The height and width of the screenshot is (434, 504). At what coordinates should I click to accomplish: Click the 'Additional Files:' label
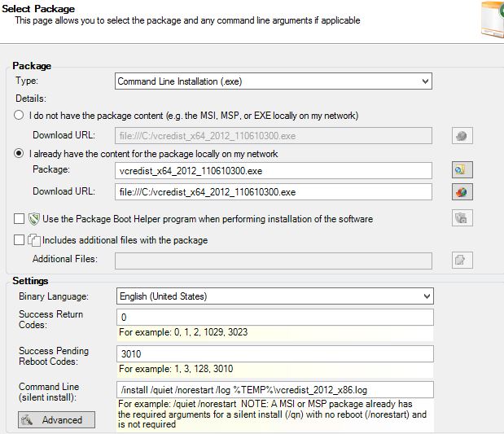pos(65,259)
